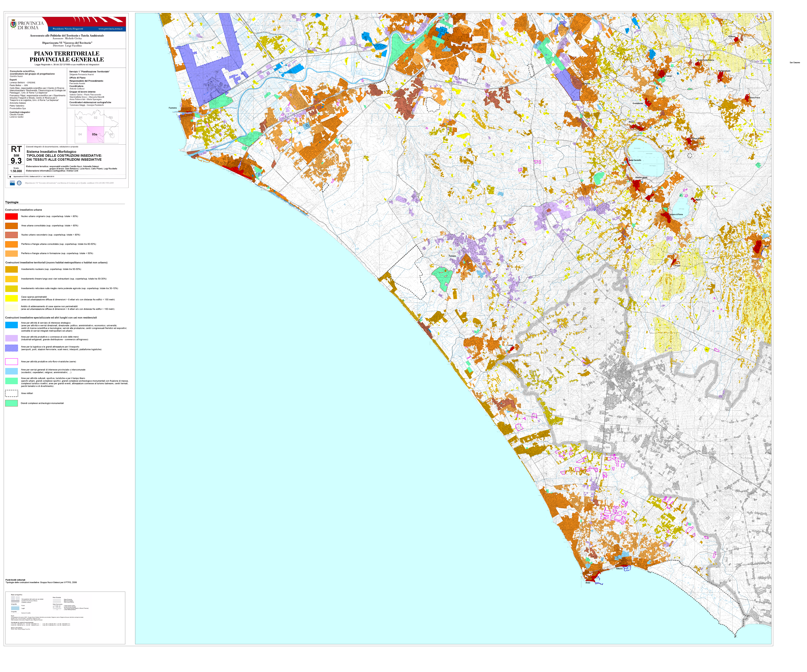
Task: Click the bright yellow Case sparse perimetrabili swatch
Action: coord(12,298)
